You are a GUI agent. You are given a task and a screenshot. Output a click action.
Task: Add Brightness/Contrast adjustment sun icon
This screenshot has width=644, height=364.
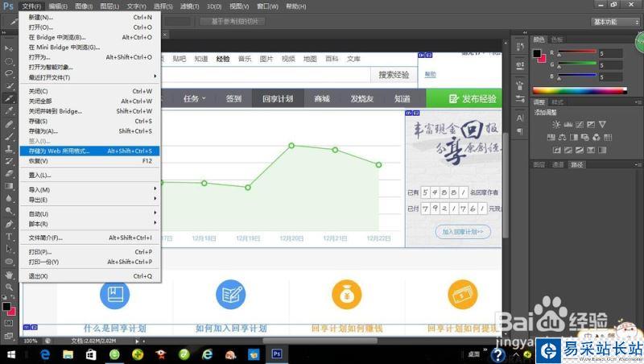tap(556, 125)
